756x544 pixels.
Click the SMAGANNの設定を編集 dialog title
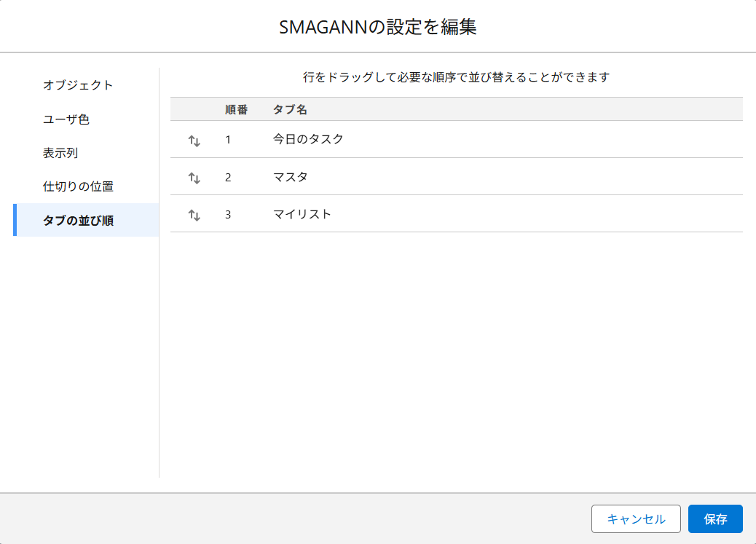pos(378,28)
